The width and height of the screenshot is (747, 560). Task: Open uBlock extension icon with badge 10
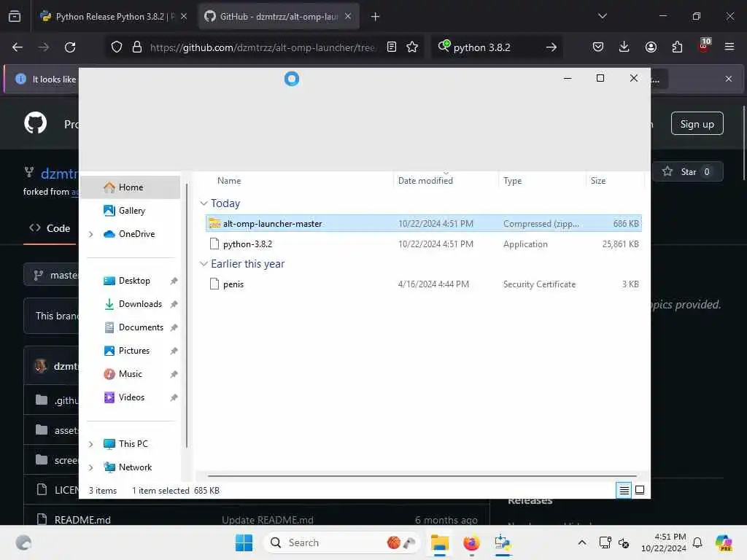704,45
